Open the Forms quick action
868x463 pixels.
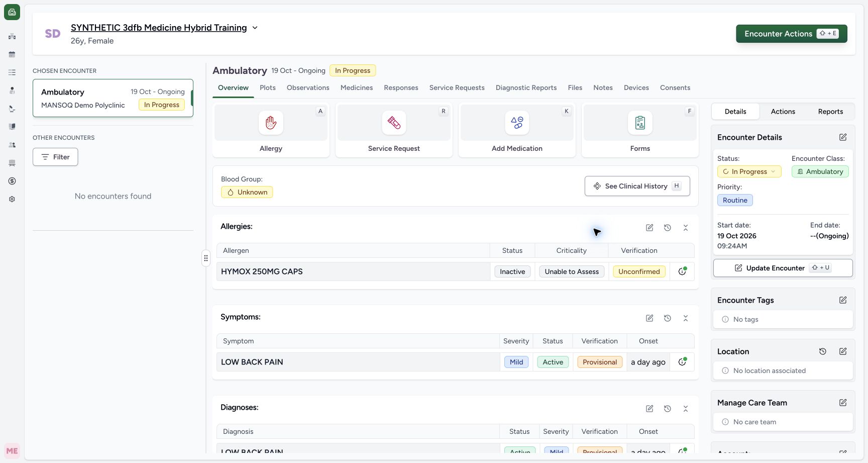tap(640, 131)
